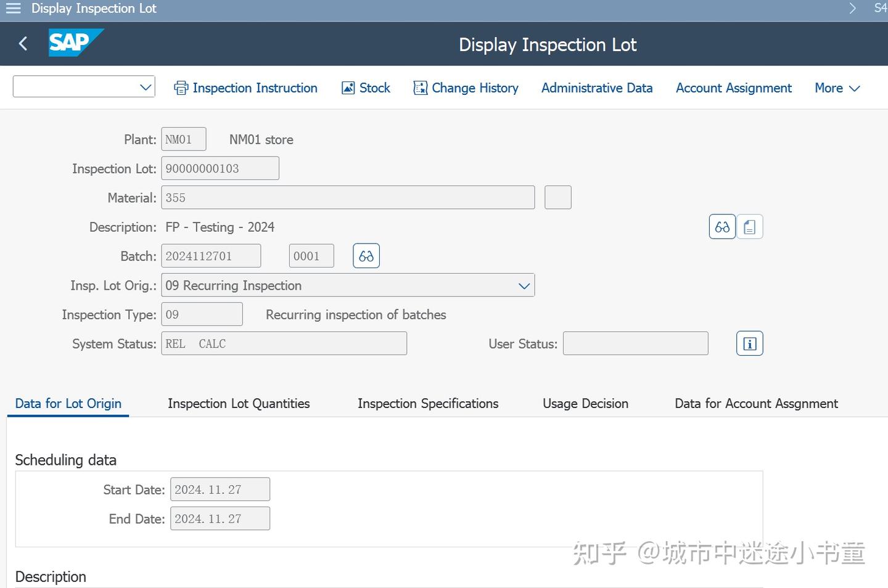This screenshot has width=888, height=588.
Task: Open Administrative Data
Action: pyautogui.click(x=596, y=88)
